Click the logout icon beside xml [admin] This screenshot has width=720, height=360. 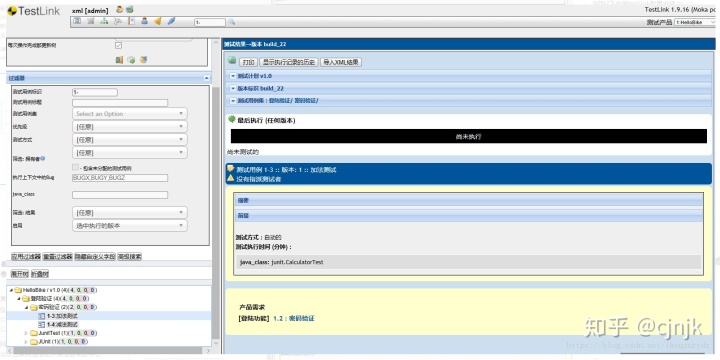(x=130, y=9)
